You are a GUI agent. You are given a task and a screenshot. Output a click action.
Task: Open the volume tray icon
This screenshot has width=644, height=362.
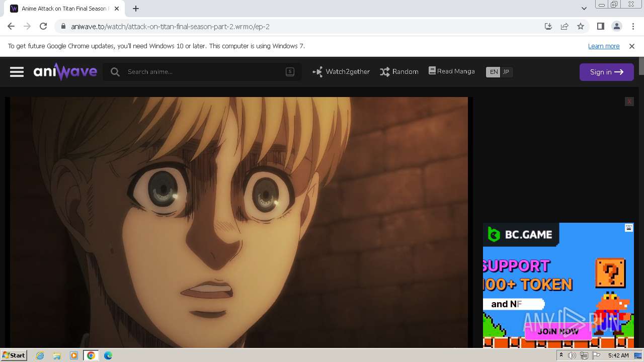pos(572,355)
